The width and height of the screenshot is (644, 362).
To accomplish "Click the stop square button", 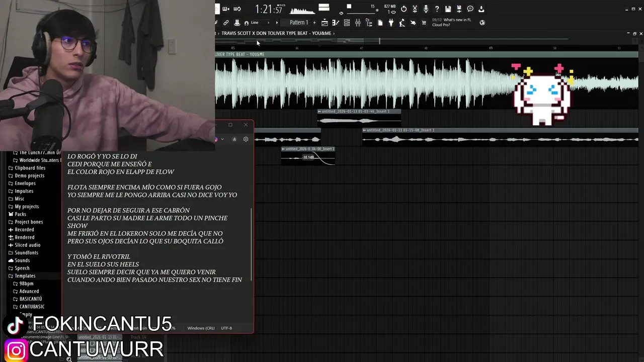I will 349,7.
